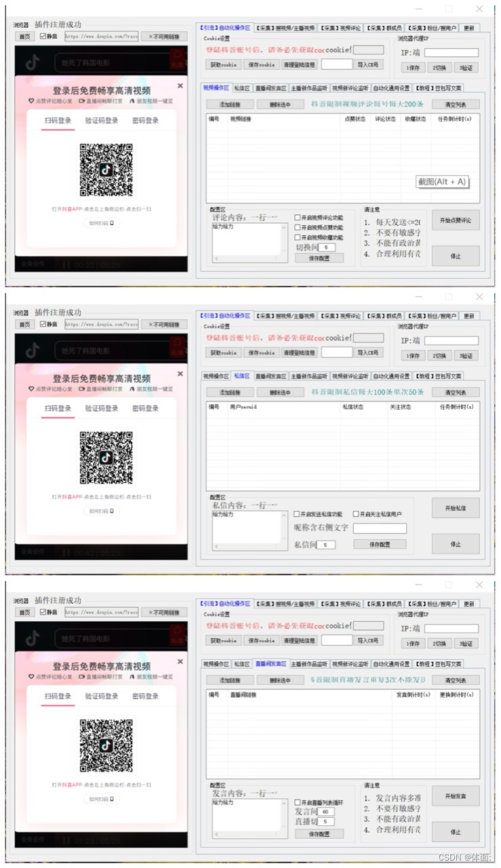Click 停止 below the 开始点赞评论 button
Image resolution: width=501 pixels, height=868 pixels.
456,256
